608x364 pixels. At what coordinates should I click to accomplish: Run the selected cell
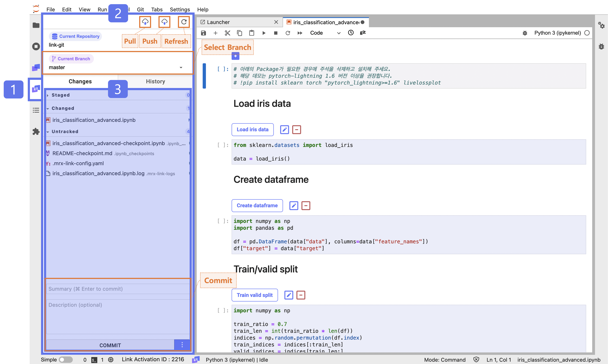(264, 33)
